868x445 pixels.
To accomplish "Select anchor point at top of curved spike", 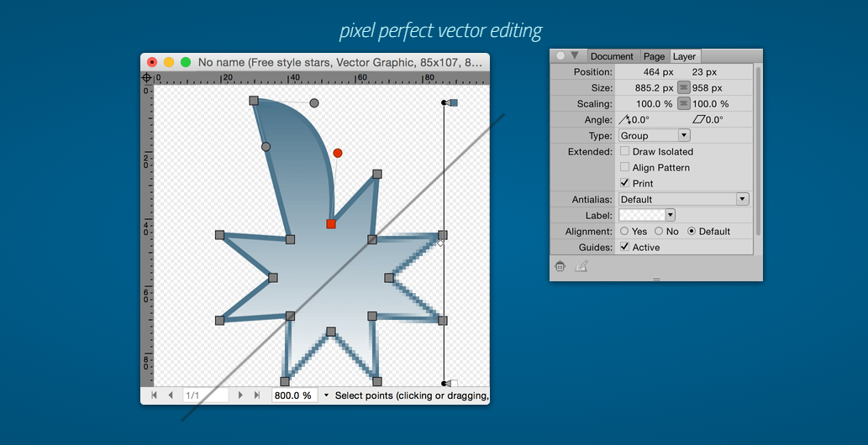I will pos(254,100).
